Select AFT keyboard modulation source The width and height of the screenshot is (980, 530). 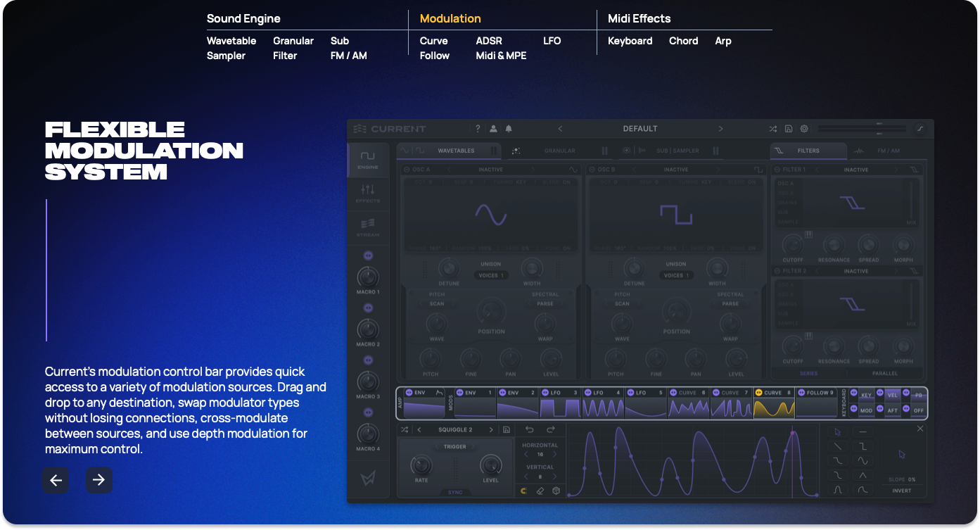pos(892,410)
